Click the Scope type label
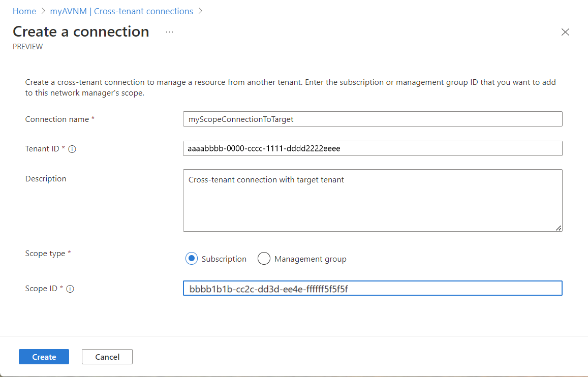 tap(45, 254)
